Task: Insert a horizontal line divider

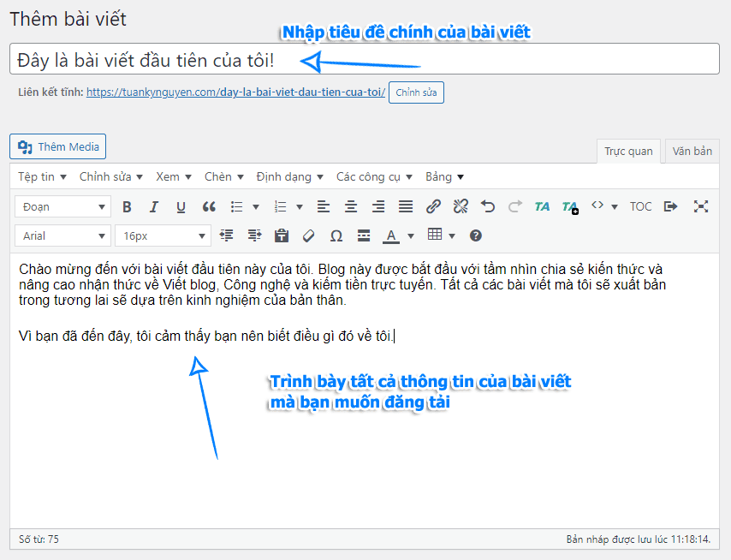Action: click(363, 235)
